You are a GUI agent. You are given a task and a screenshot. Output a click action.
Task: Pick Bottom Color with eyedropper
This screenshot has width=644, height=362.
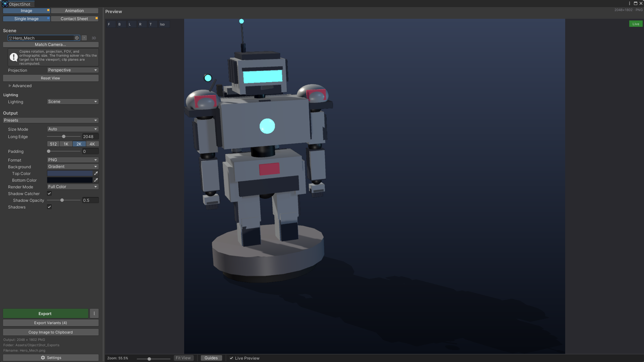(x=96, y=180)
